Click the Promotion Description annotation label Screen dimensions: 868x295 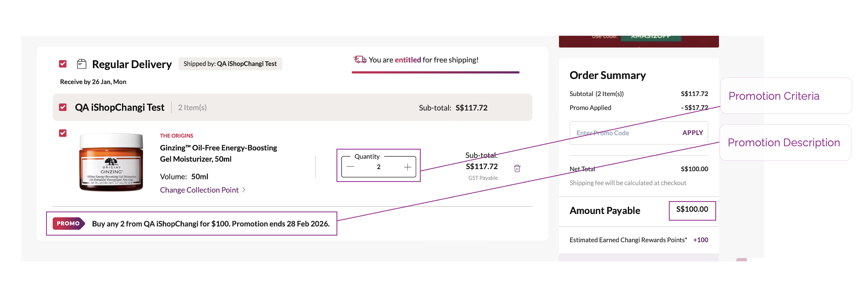tap(783, 143)
